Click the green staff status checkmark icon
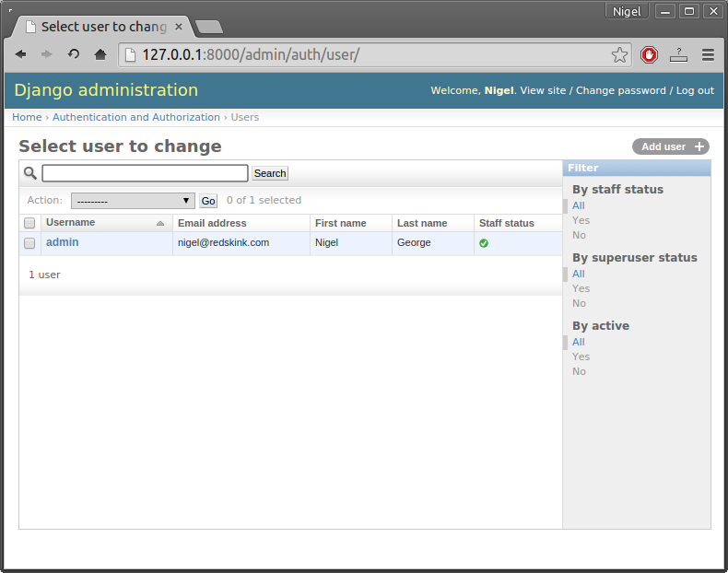The height and width of the screenshot is (573, 728). click(x=484, y=243)
